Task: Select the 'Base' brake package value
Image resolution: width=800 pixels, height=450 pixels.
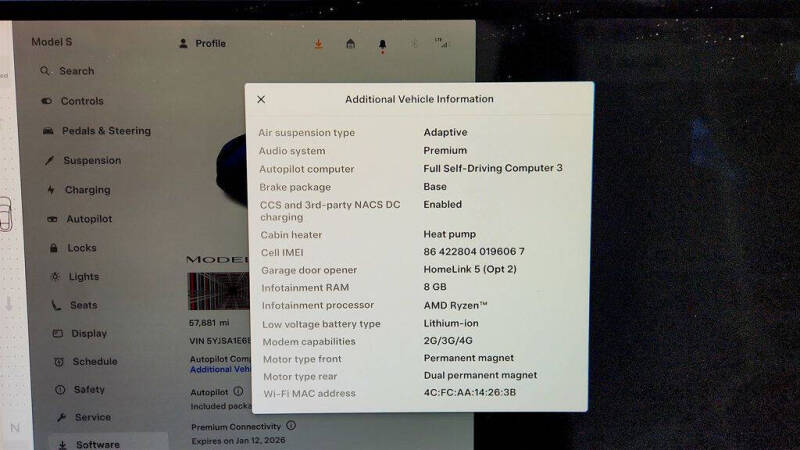Action: (x=435, y=187)
